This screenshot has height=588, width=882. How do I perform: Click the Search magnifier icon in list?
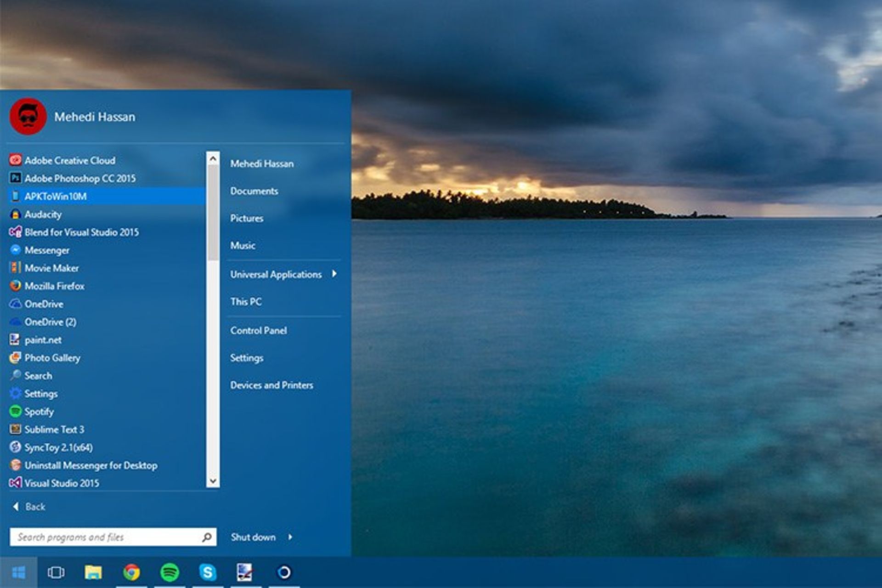tap(16, 375)
